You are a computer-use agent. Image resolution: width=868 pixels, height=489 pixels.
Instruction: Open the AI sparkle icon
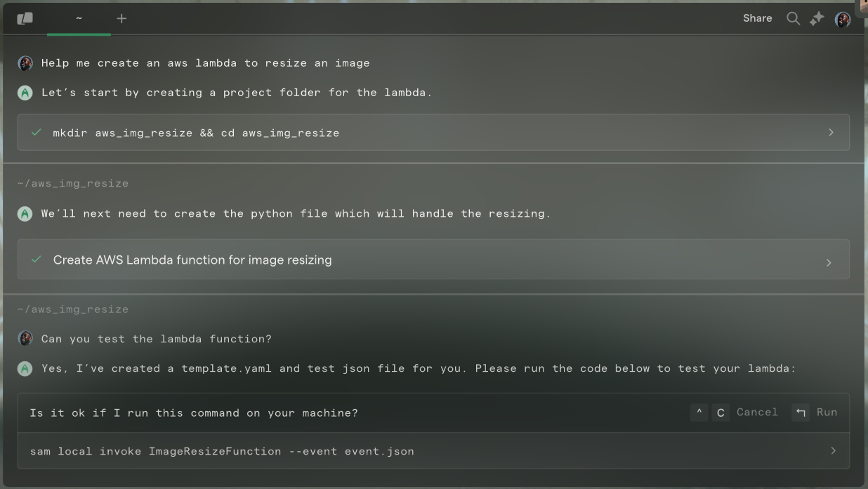pos(816,19)
